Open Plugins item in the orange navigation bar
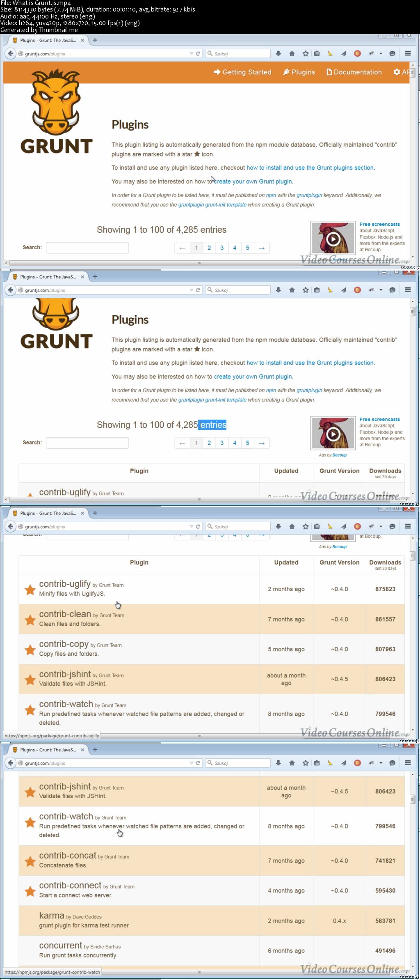 pyautogui.click(x=299, y=72)
